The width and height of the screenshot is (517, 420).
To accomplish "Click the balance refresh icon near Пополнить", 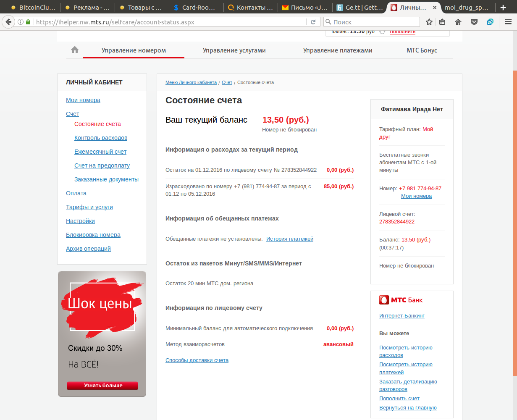I will 382,31.
